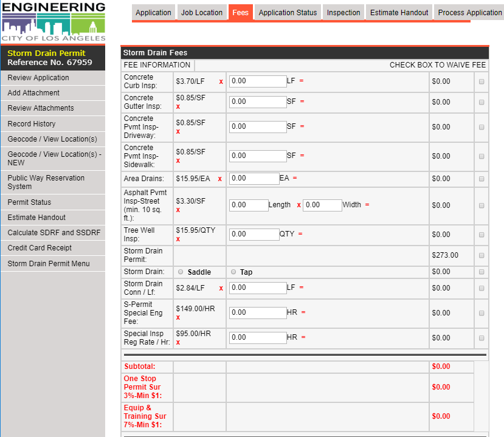This screenshot has width=504, height=437.
Task: Tick waive box for Storm Drain Saddle/Tap row
Action: click(482, 272)
